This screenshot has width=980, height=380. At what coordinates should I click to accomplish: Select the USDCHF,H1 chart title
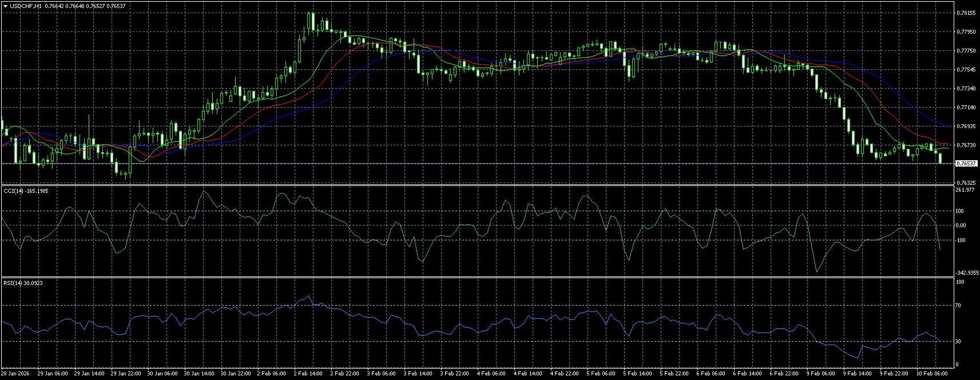click(26, 6)
